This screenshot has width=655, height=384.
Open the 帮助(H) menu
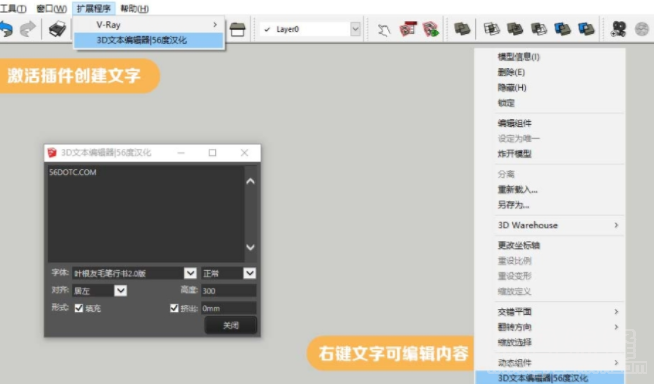pyautogui.click(x=135, y=8)
